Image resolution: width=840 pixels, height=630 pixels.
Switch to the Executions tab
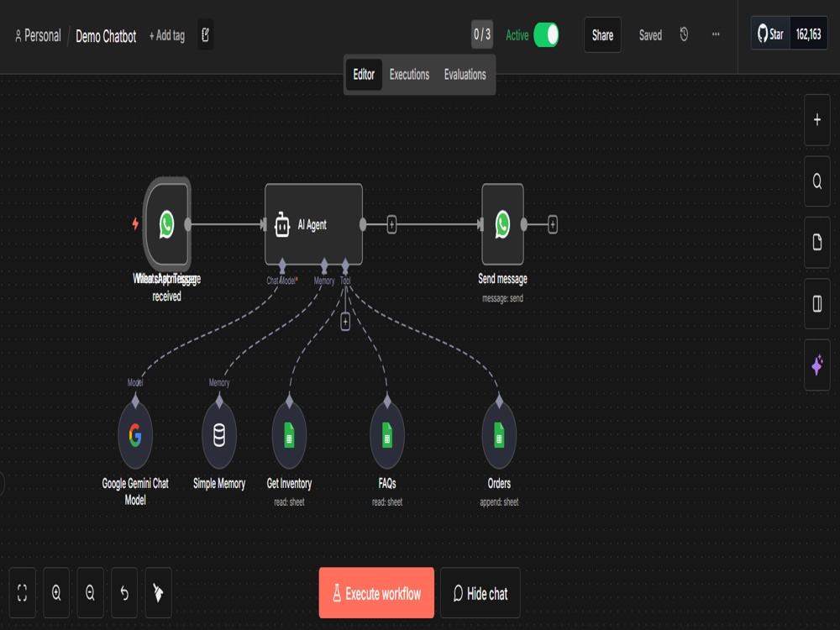tap(409, 75)
